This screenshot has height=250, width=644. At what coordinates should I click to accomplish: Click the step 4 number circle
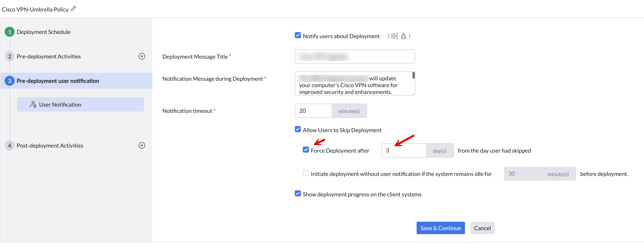(x=9, y=145)
